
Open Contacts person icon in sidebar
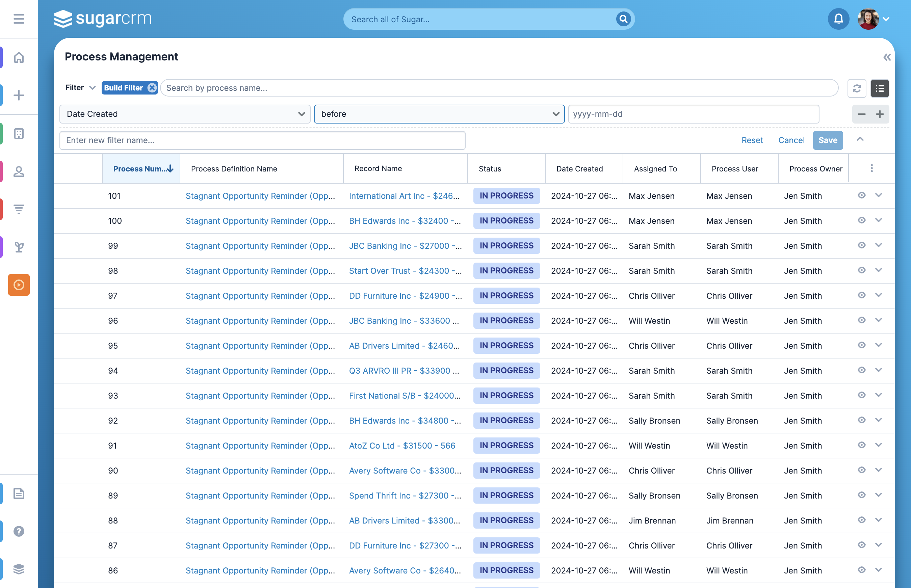(x=19, y=171)
